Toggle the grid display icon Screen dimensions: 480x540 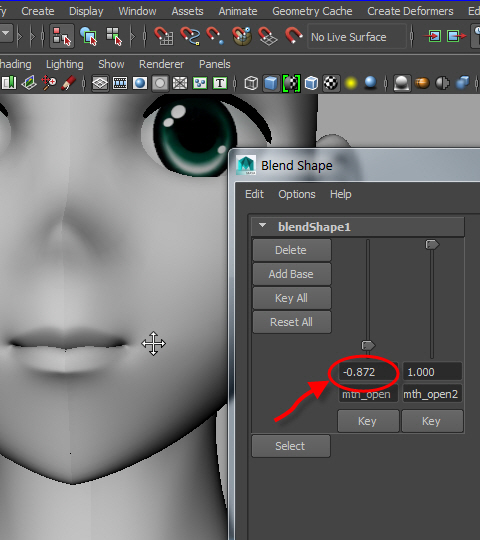[x=100, y=83]
